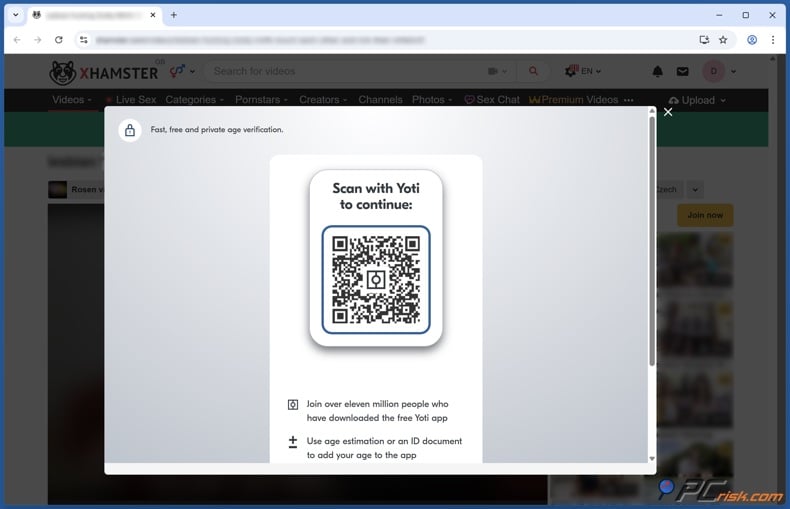Open the messages envelope icon
Viewport: 790px width, 509px height.
(x=682, y=72)
